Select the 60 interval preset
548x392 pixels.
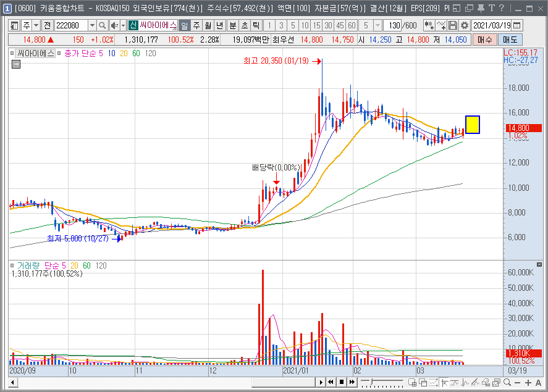[352, 25]
